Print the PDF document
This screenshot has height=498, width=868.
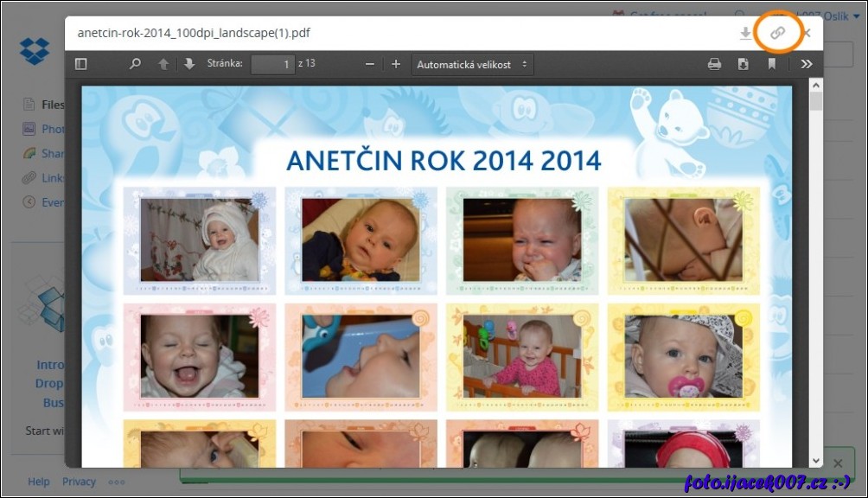(714, 64)
